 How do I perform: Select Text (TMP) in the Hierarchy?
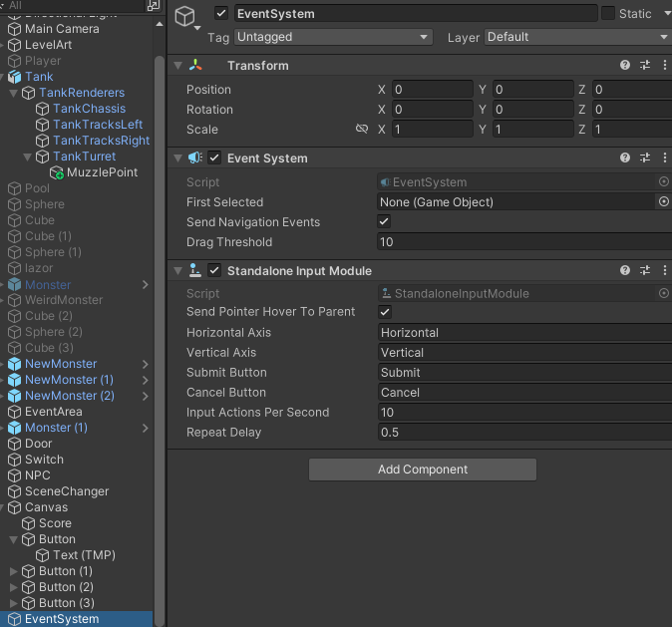[x=84, y=555]
